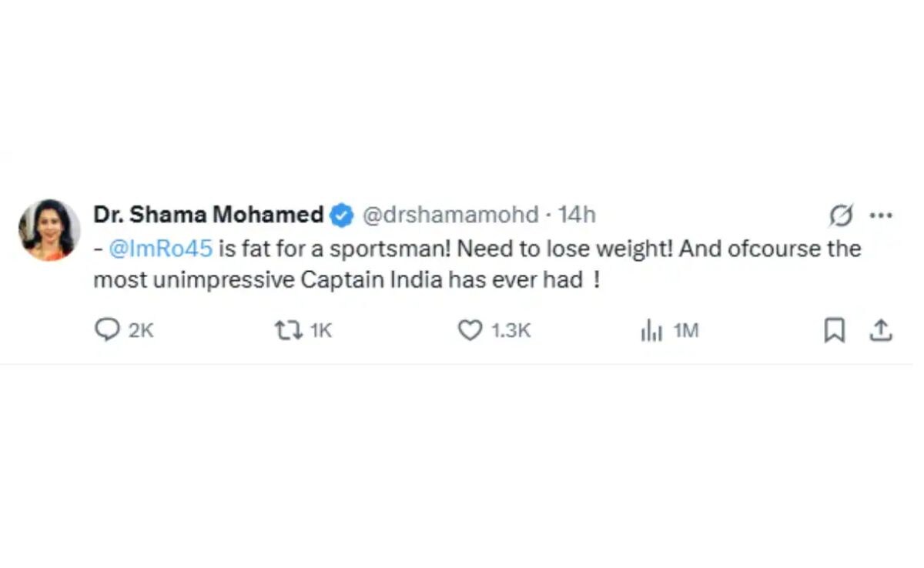Open view analytics bar chart icon
Screen dimensions: 924x568
click(x=651, y=331)
